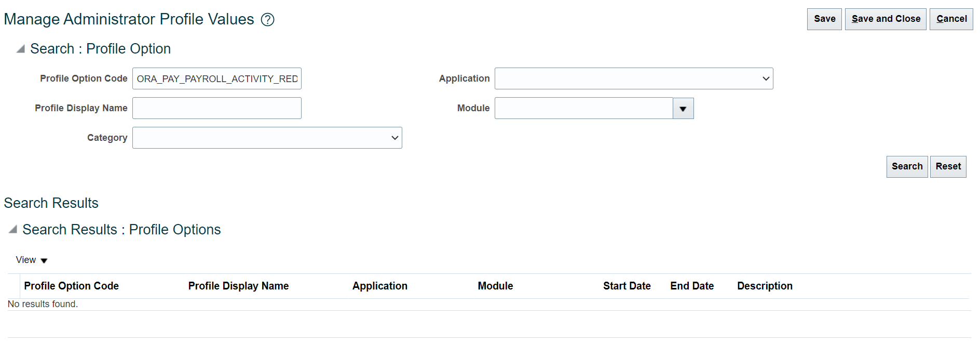Open the View menu triangle
This screenshot has width=980, height=356.
click(x=44, y=260)
